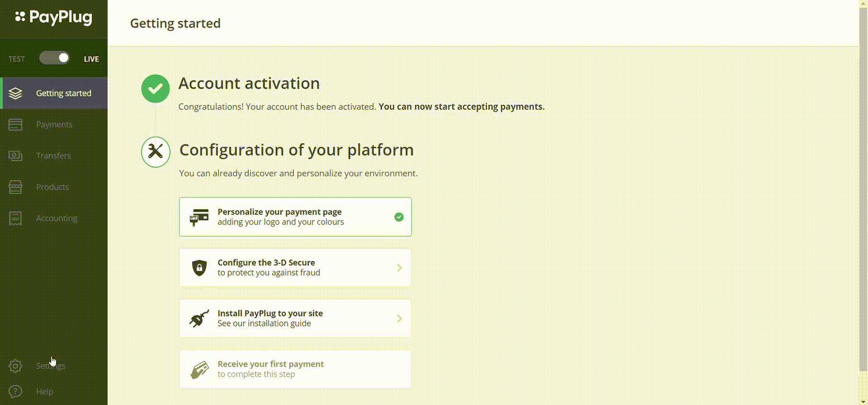This screenshot has height=405, width=868.
Task: Select Receive your first payment card
Action: [x=295, y=369]
